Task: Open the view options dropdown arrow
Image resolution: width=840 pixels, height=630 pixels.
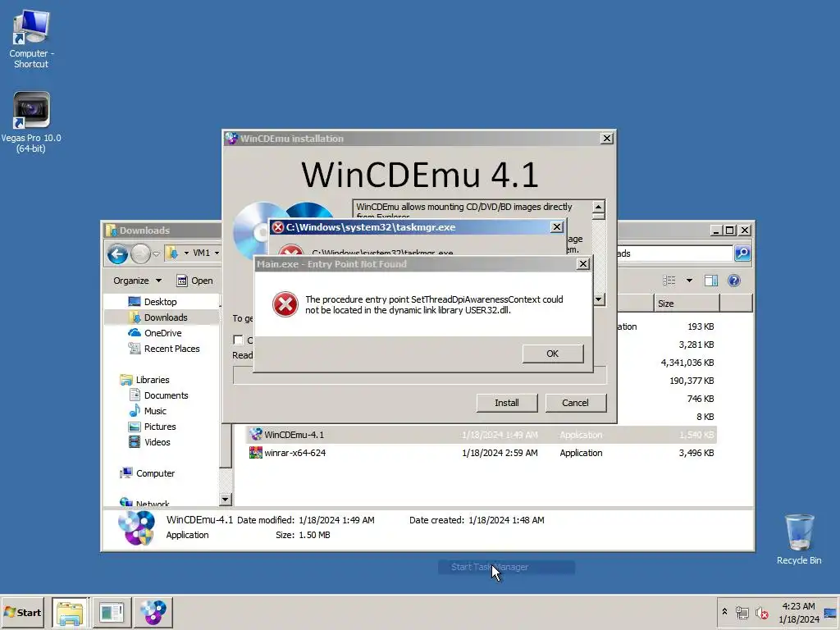Action: (689, 281)
